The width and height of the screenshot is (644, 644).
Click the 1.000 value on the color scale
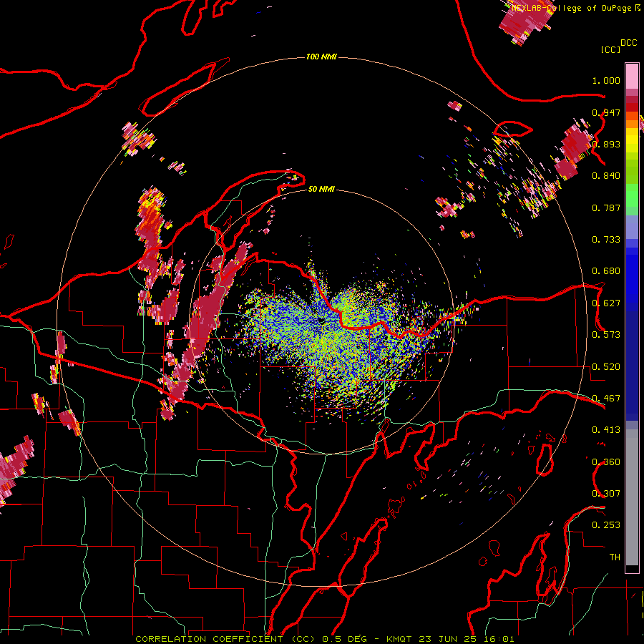pos(606,80)
